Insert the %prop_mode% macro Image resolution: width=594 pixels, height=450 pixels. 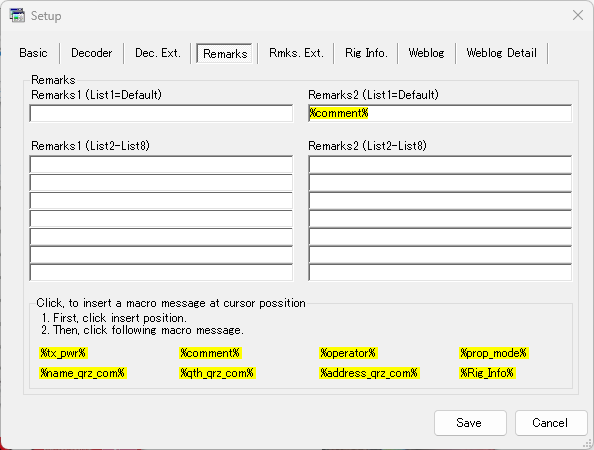(x=494, y=353)
